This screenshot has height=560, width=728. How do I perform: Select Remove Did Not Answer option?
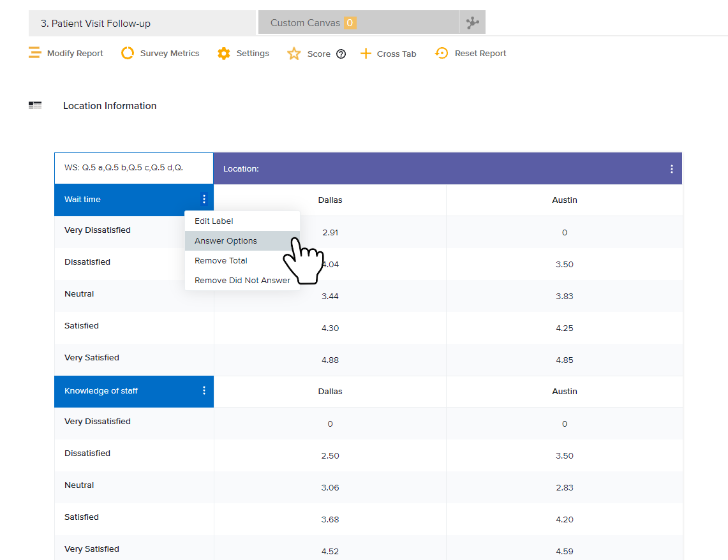click(x=242, y=281)
